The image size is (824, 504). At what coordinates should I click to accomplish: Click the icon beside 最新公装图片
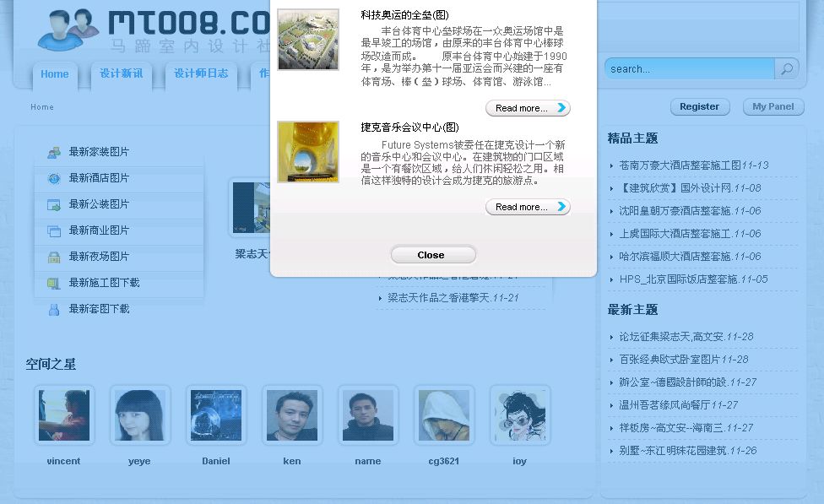(54, 205)
